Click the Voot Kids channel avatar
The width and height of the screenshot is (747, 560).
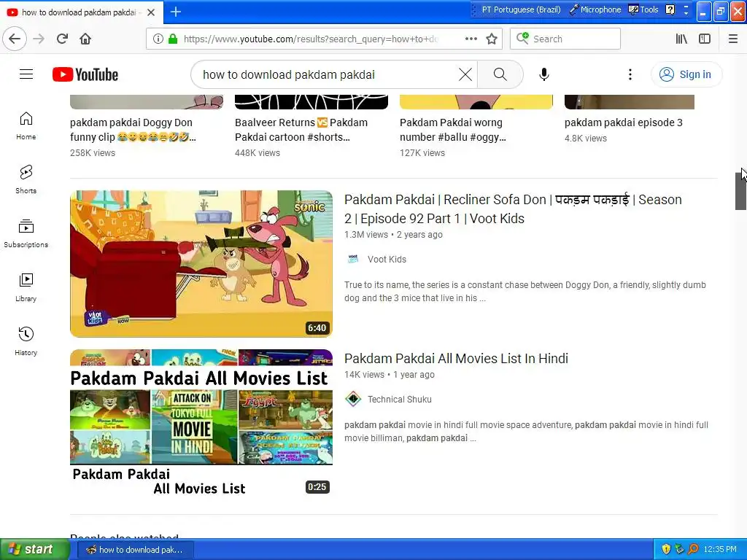[x=353, y=259]
